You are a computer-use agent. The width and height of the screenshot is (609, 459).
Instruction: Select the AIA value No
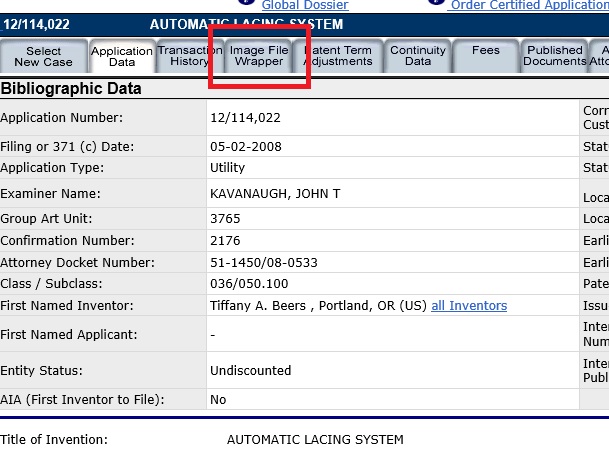(x=218, y=400)
